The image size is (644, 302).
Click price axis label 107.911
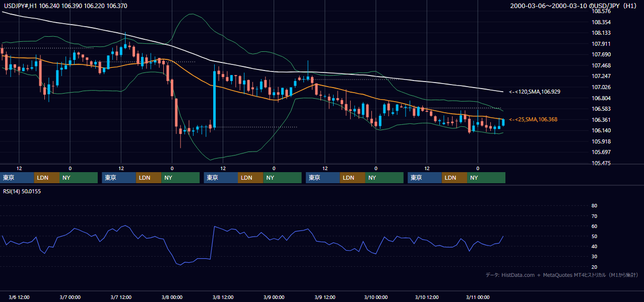(x=601, y=44)
